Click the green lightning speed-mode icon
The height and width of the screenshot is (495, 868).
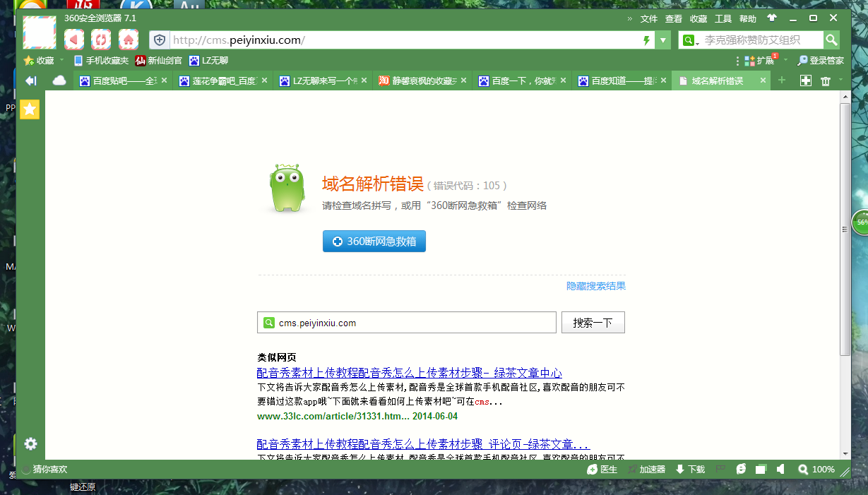[646, 40]
